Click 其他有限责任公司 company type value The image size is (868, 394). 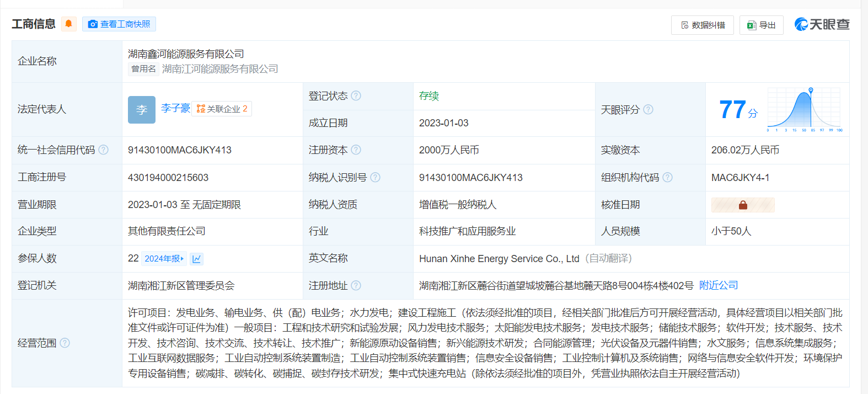pyautogui.click(x=167, y=231)
